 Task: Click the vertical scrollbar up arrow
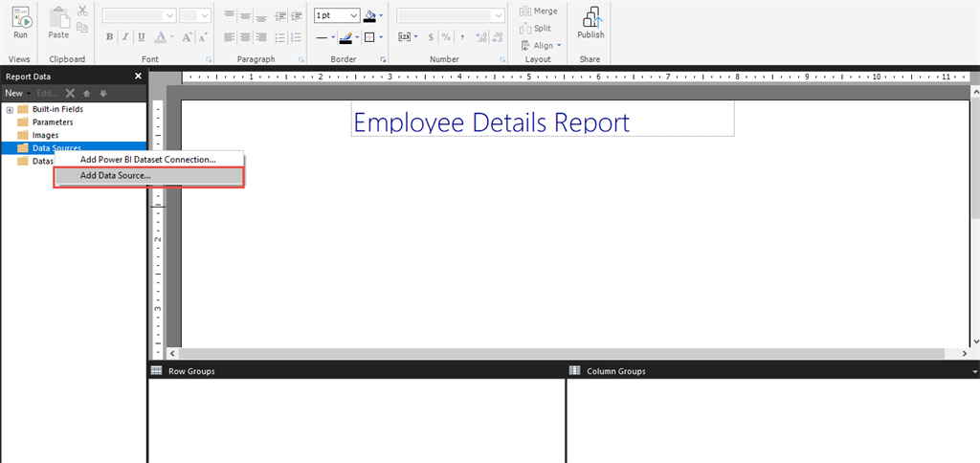[x=975, y=92]
